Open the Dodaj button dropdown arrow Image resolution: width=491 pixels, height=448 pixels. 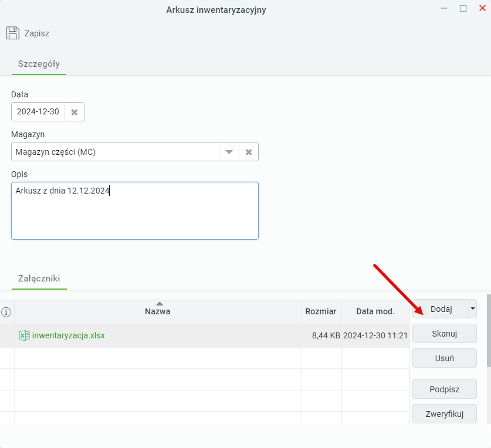(473, 308)
